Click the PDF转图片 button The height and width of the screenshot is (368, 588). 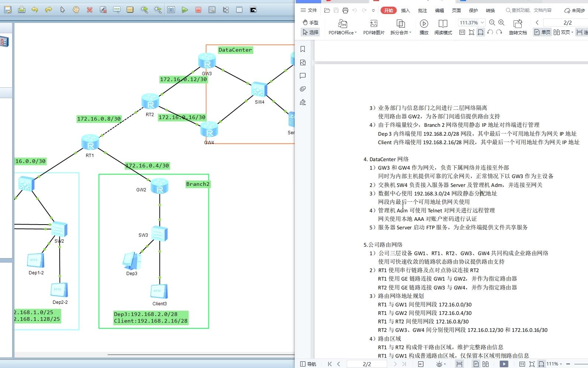click(374, 27)
